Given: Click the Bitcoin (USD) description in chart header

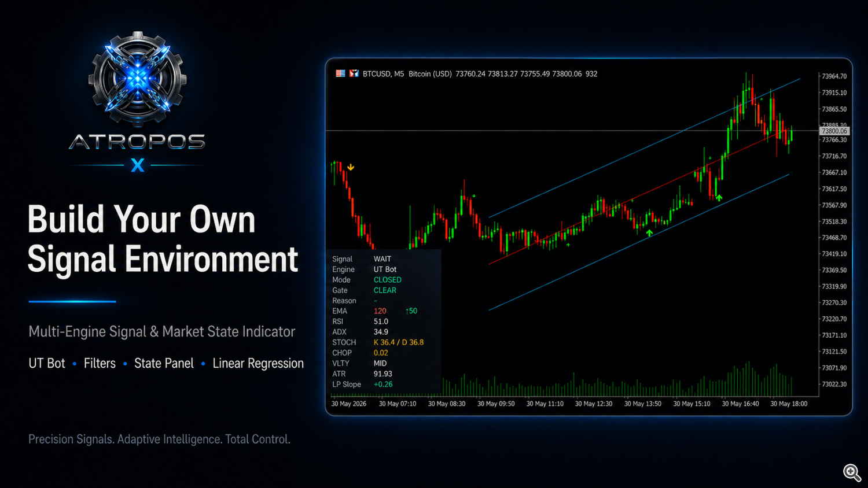Looking at the screenshot, I should pyautogui.click(x=430, y=74).
